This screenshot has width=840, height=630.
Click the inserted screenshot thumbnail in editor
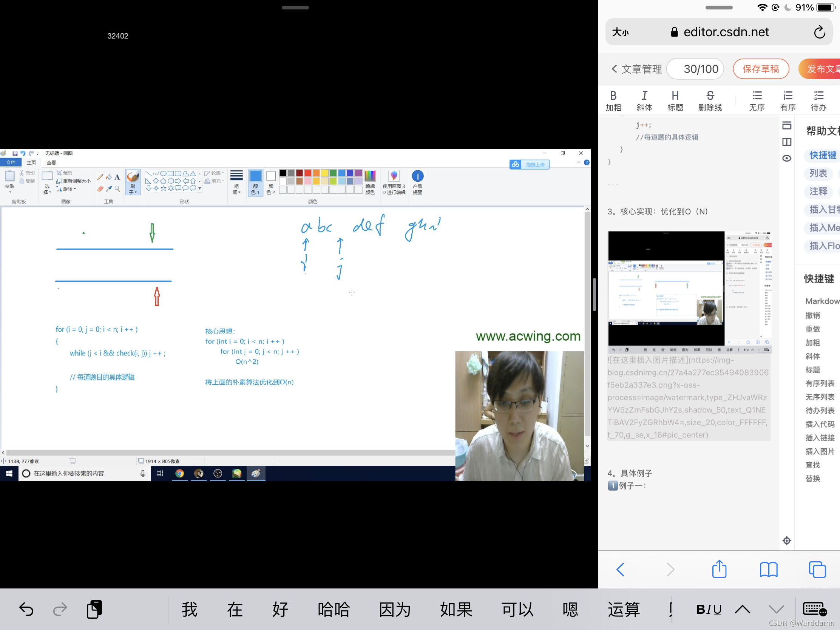(x=690, y=292)
